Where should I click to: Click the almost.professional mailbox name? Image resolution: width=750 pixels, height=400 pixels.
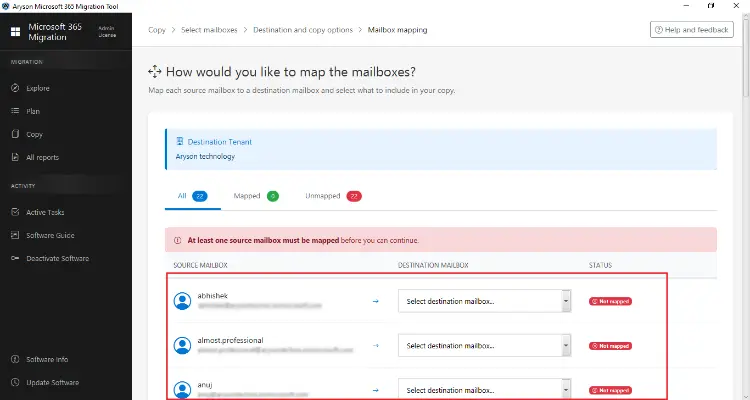click(x=231, y=340)
